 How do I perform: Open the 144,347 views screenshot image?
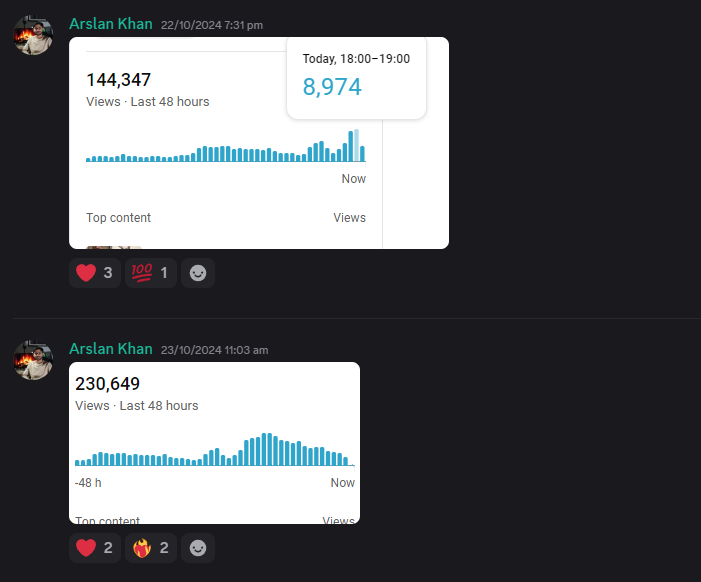259,143
